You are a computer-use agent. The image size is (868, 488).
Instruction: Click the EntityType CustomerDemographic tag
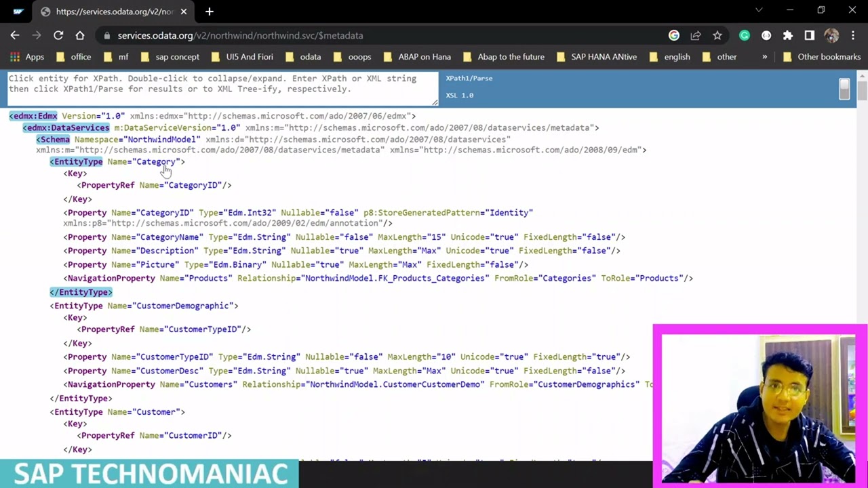click(144, 306)
